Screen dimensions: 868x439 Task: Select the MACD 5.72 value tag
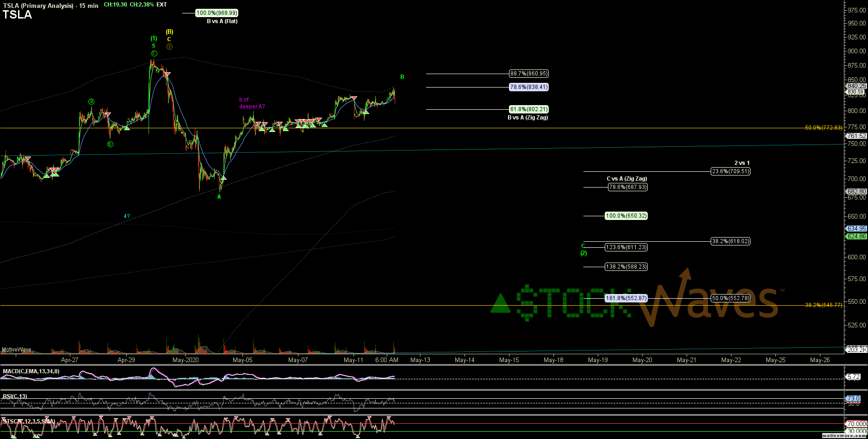(853, 377)
